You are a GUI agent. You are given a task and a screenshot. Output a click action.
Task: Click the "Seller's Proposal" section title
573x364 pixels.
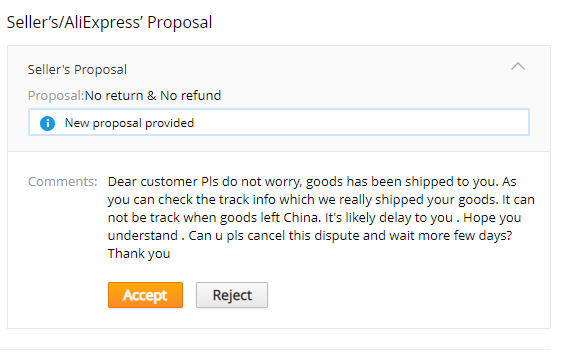coord(77,69)
